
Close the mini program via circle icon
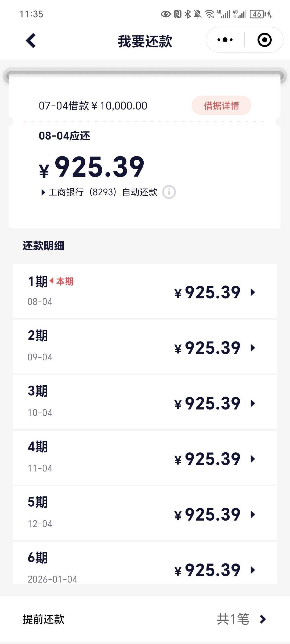pyautogui.click(x=264, y=40)
